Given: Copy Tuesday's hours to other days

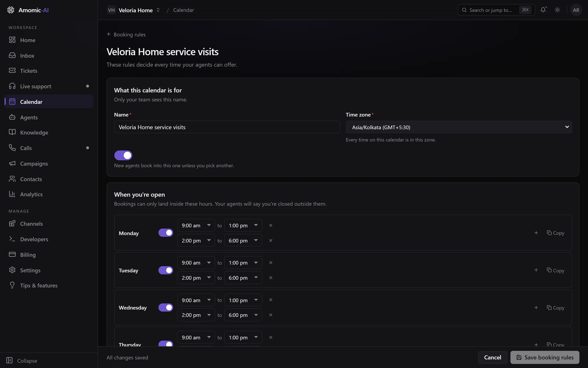Looking at the screenshot, I should pyautogui.click(x=555, y=270).
